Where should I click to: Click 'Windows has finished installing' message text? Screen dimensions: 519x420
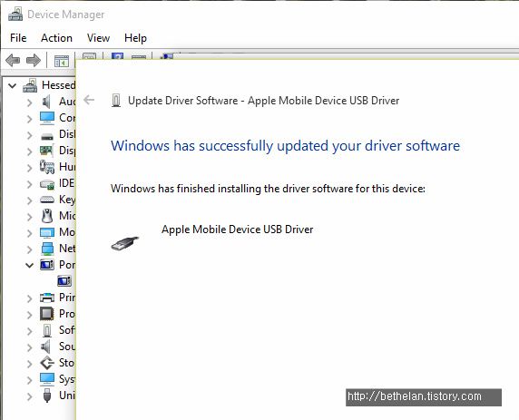268,189
